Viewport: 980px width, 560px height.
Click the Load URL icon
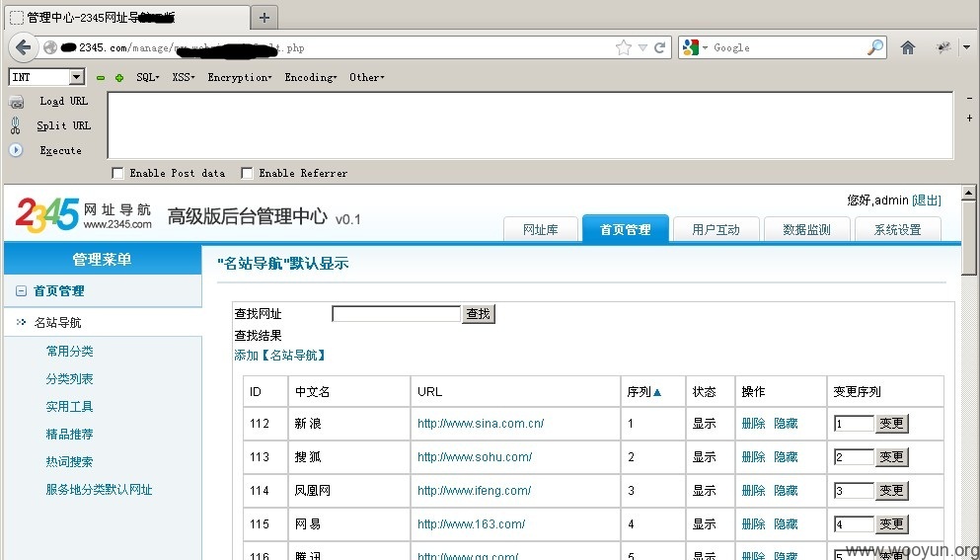click(x=16, y=102)
